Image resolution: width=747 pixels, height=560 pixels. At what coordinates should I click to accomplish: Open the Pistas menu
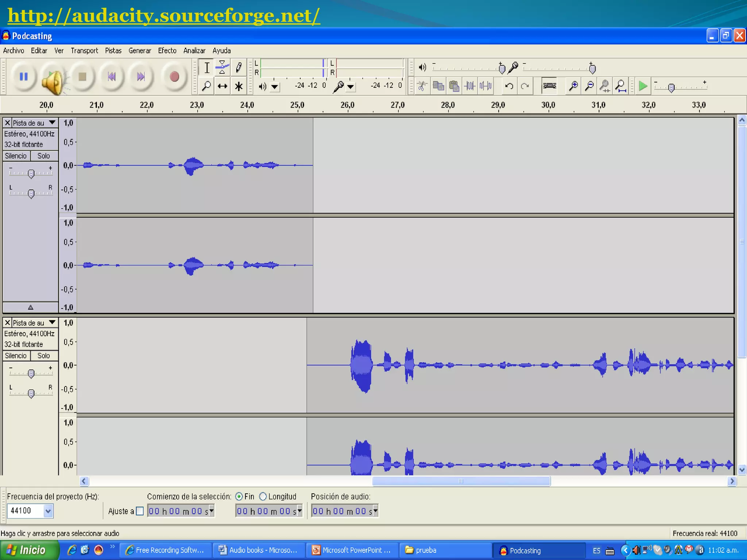click(x=113, y=51)
